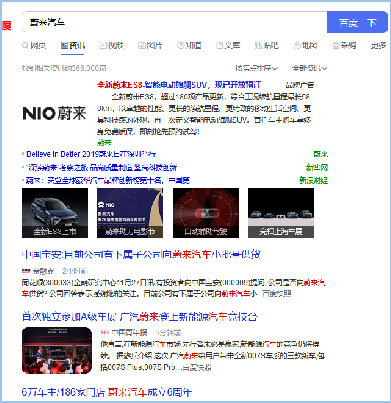Click the NIO 蔚来 logo image
The width and height of the screenshot is (391, 403).
click(x=54, y=113)
